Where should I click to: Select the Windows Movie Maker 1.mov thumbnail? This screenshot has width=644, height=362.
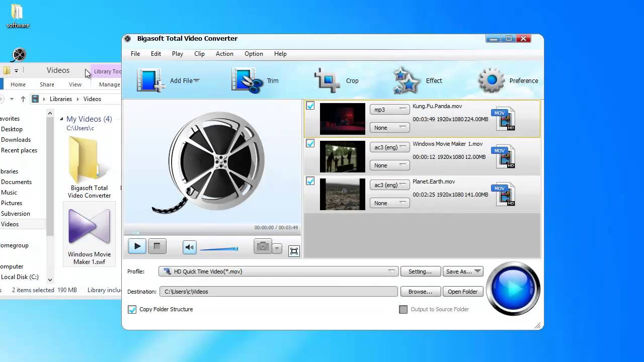342,156
